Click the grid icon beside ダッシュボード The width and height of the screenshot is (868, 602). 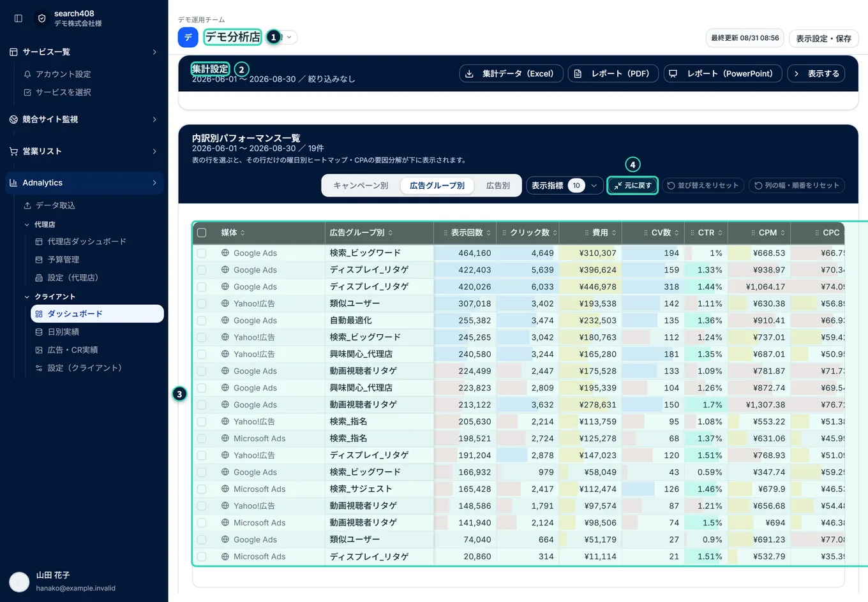point(39,314)
